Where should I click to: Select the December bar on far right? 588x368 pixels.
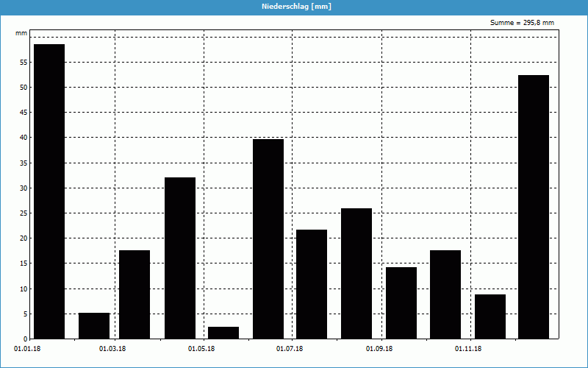tap(534, 207)
